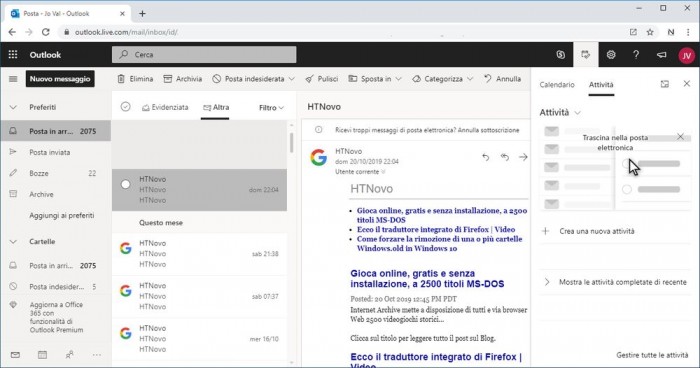The height and width of the screenshot is (368, 700).
Task: Click Aggiorna a Office 365 promo
Action: pos(56,317)
